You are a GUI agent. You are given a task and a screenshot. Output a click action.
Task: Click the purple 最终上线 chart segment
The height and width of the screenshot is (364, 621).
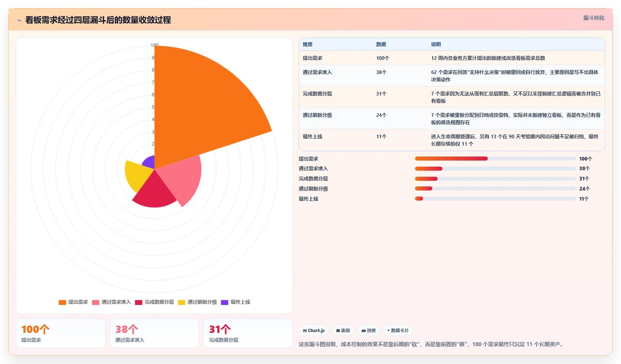(149, 163)
